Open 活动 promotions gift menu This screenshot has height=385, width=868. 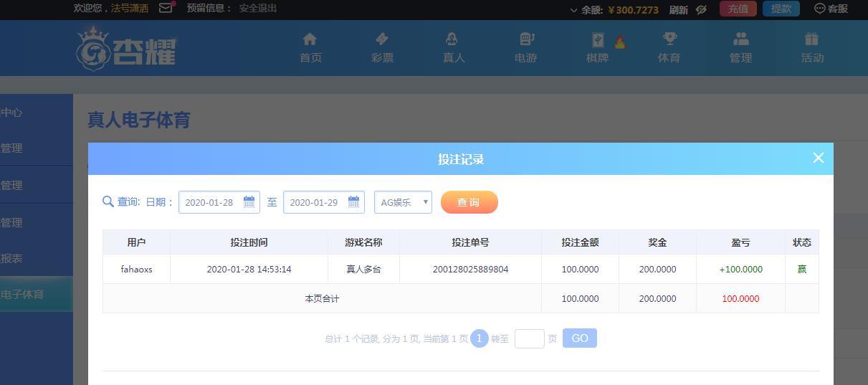812,48
